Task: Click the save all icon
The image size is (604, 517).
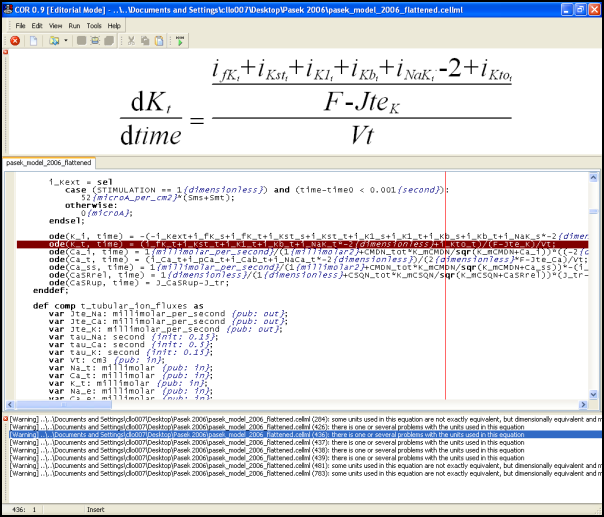Action: coord(109,40)
